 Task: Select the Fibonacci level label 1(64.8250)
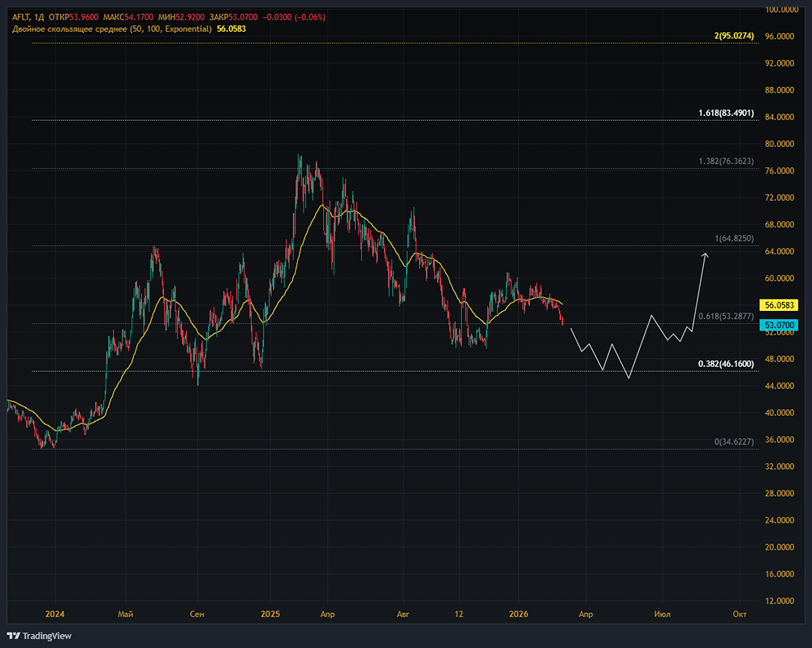[x=734, y=238]
